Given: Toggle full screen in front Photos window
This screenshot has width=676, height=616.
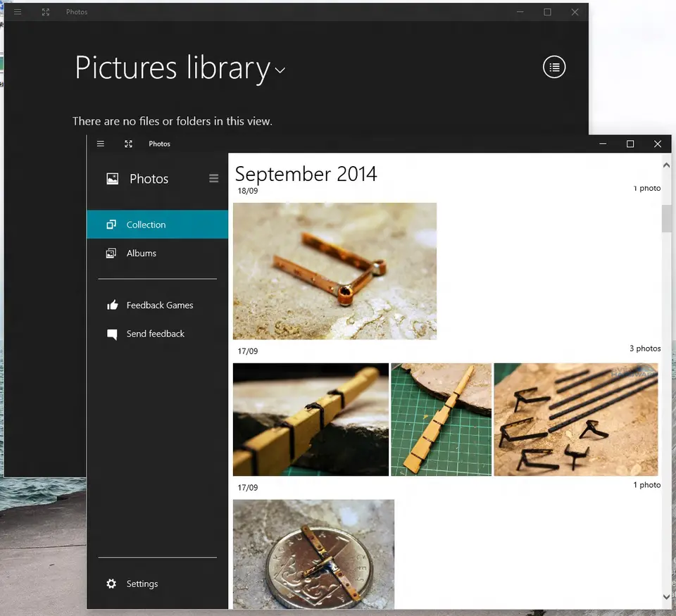Looking at the screenshot, I should 128,144.
